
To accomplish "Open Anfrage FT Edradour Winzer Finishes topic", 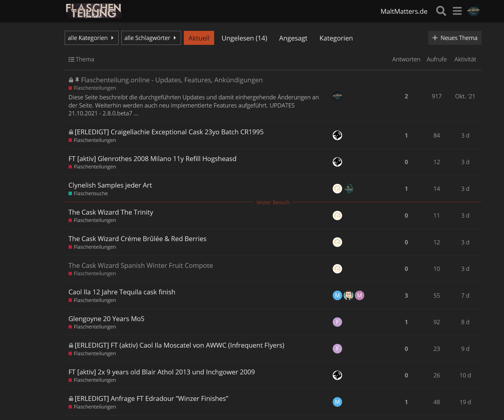I will [151, 399].
